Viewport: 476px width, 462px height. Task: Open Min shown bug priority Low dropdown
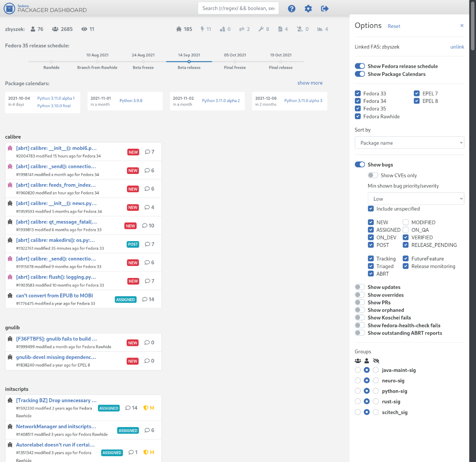[x=416, y=198]
